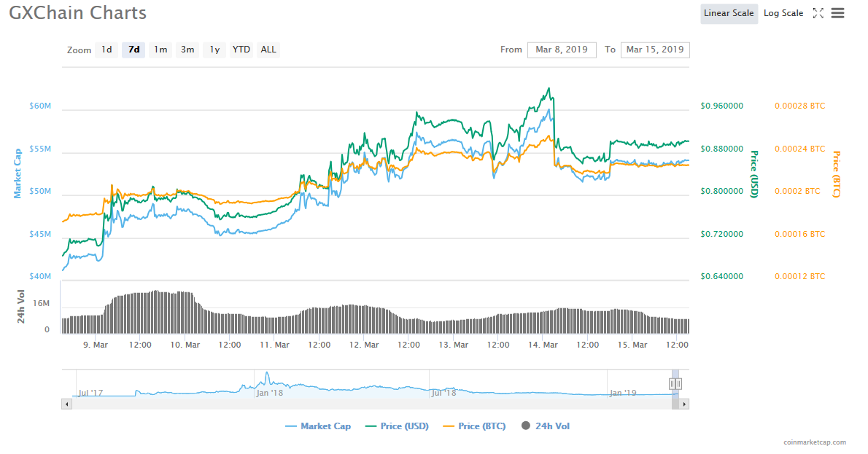The width and height of the screenshot is (868, 454).
Task: Click the 24h Vol axis title
Action: 20,306
